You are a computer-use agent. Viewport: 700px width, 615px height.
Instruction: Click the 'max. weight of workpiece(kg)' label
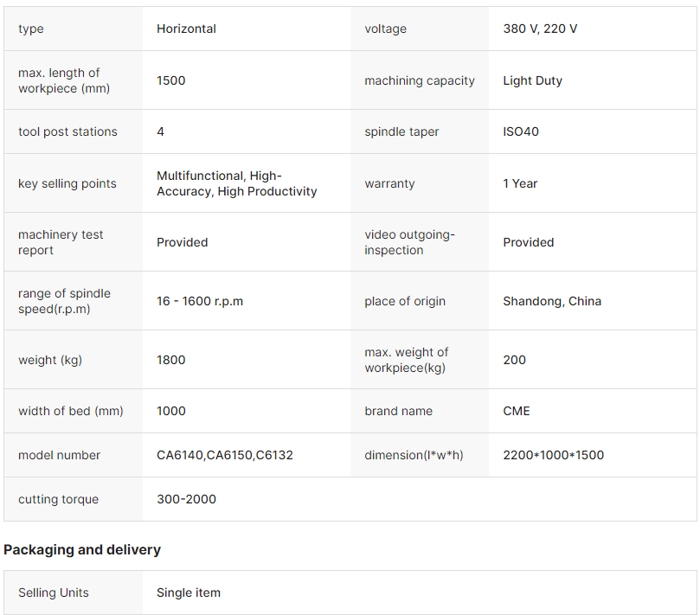[x=407, y=360]
